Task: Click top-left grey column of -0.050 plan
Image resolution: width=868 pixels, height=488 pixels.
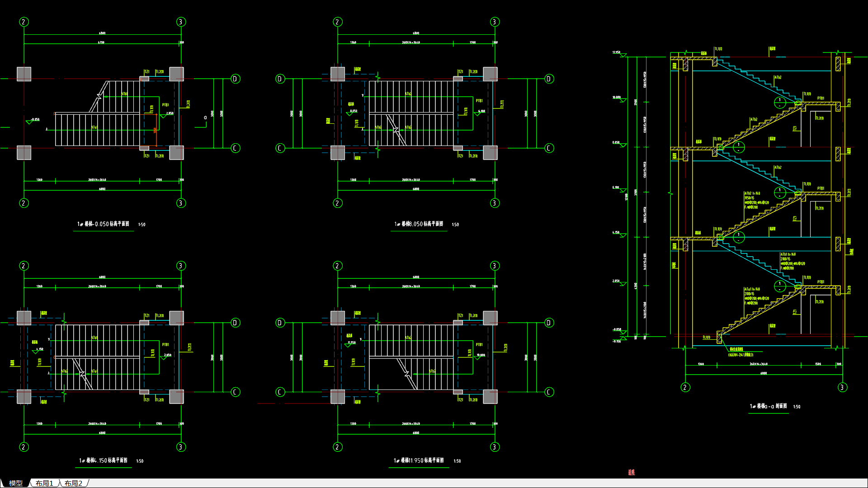Action: pos(24,74)
